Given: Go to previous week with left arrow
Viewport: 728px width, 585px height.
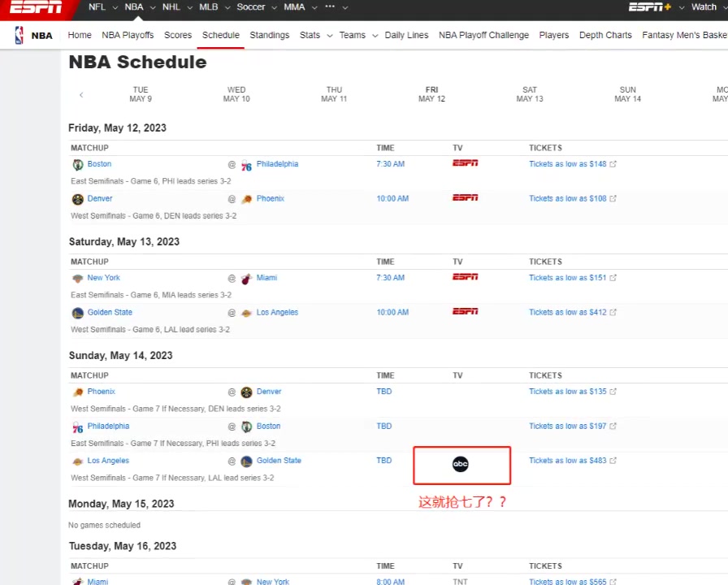Looking at the screenshot, I should pyautogui.click(x=81, y=95).
